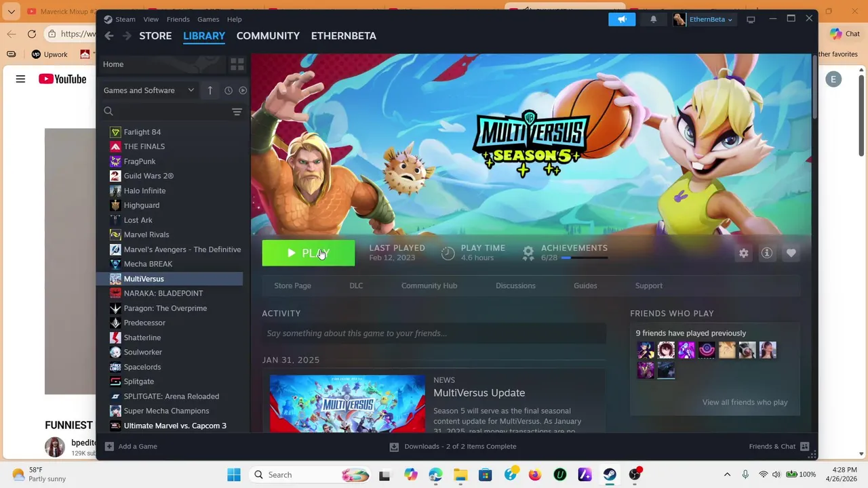
Task: Open YouTube hamburger menu in browser window
Action: pos(20,79)
